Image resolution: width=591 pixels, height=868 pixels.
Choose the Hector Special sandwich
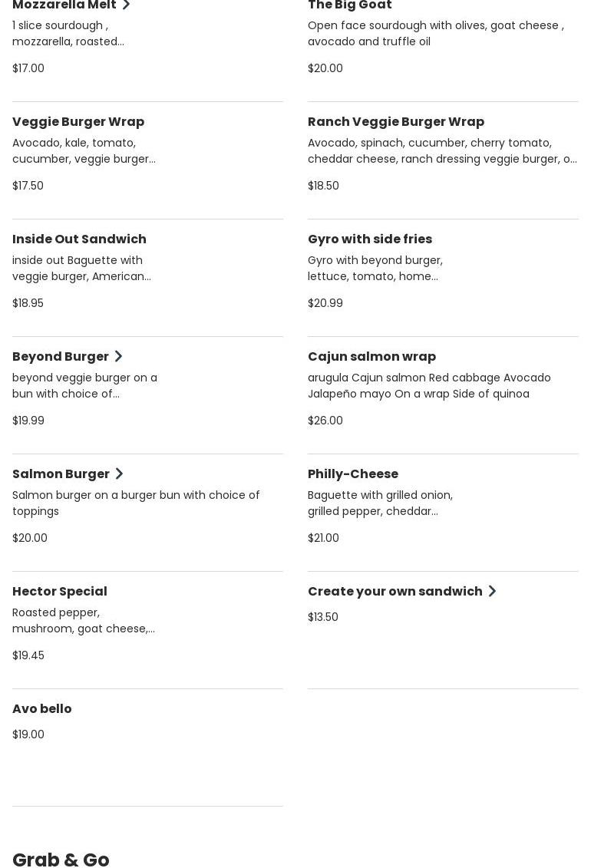(x=60, y=591)
